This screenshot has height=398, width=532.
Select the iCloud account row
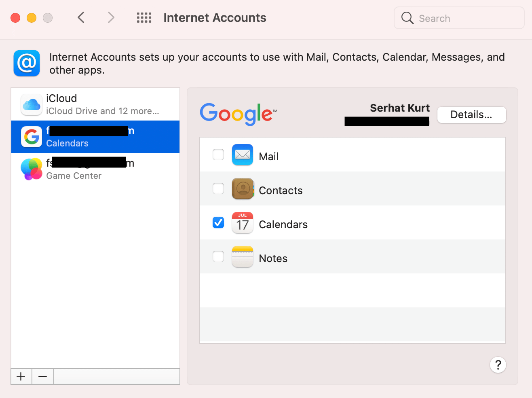point(95,104)
